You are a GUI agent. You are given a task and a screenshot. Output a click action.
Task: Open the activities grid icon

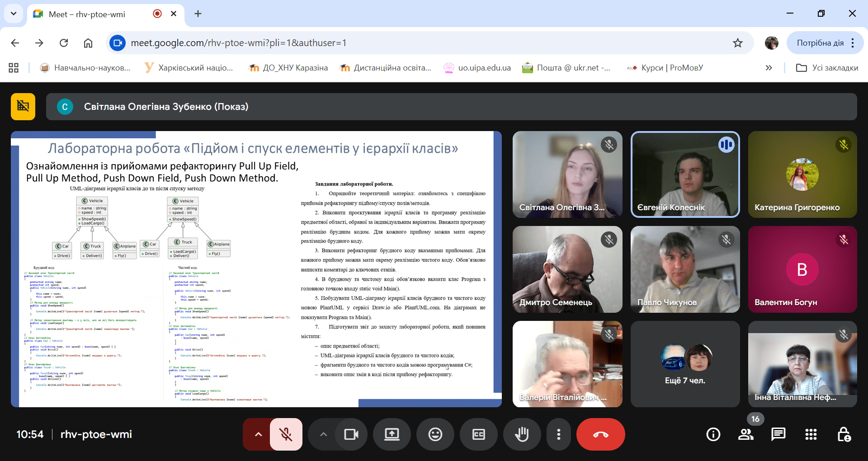tap(811, 435)
